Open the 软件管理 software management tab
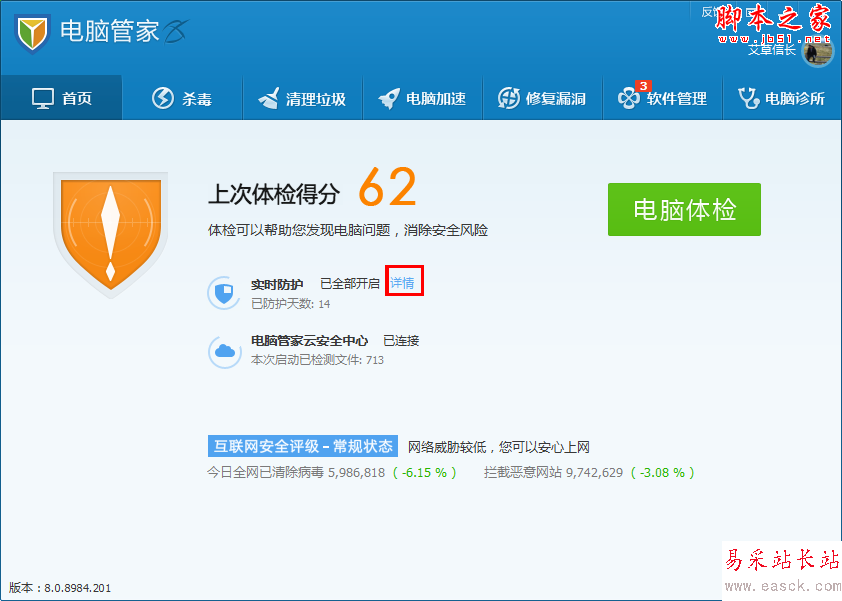This screenshot has height=601, width=842. click(663, 98)
